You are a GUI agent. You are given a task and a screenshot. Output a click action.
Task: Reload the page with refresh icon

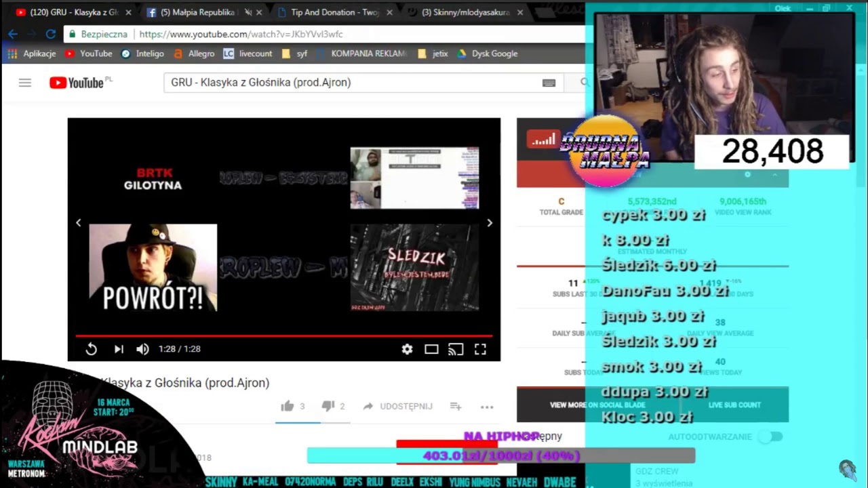[x=51, y=34]
